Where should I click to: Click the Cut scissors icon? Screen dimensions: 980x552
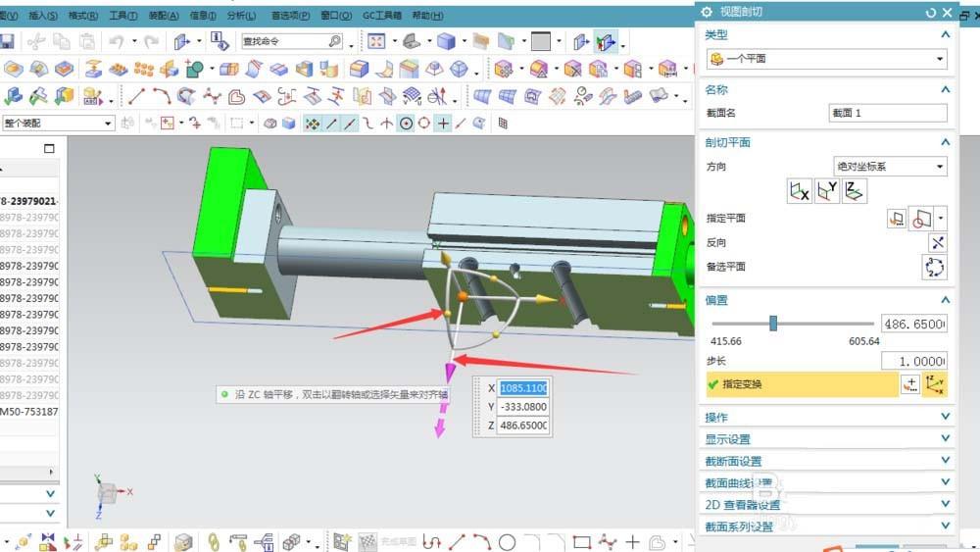[x=35, y=41]
